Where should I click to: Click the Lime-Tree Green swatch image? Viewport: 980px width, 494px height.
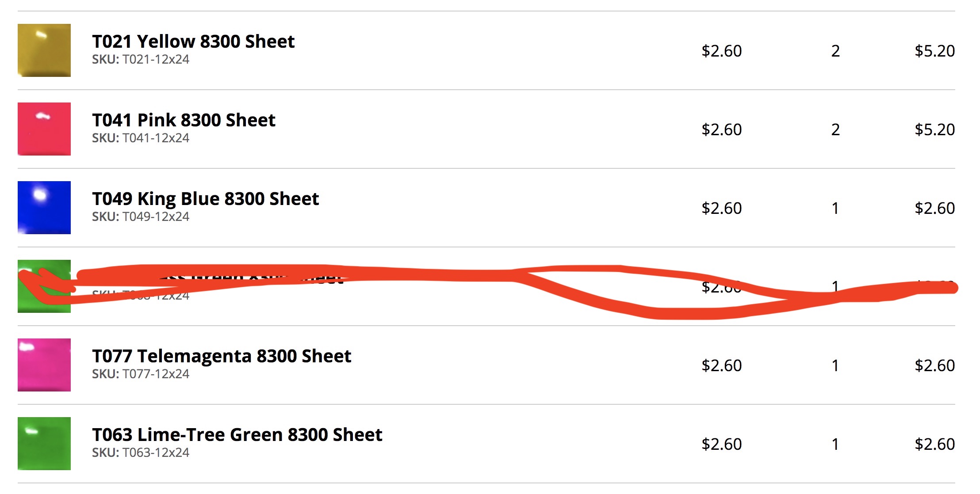coord(44,444)
